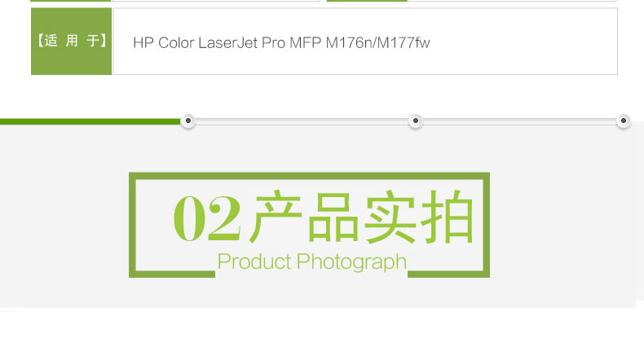Click the 拍 character in the heading

click(448, 217)
